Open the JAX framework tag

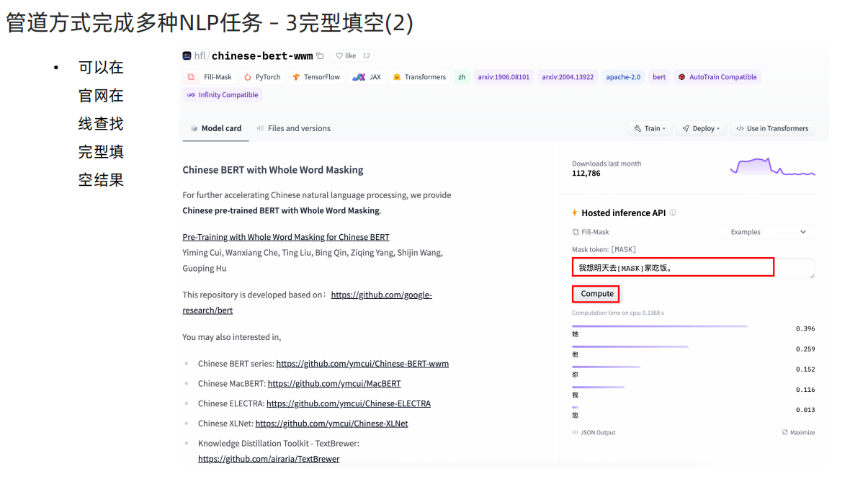coord(367,76)
